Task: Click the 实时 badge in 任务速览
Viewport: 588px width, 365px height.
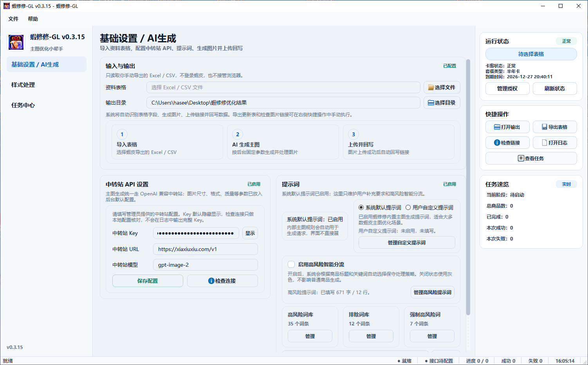Action: click(x=566, y=184)
